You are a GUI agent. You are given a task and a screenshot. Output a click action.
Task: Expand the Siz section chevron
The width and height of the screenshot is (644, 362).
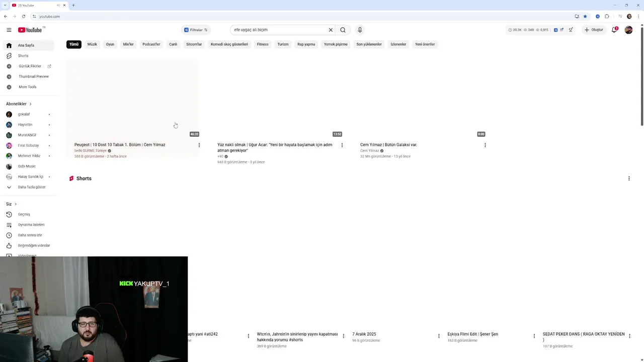point(16,204)
